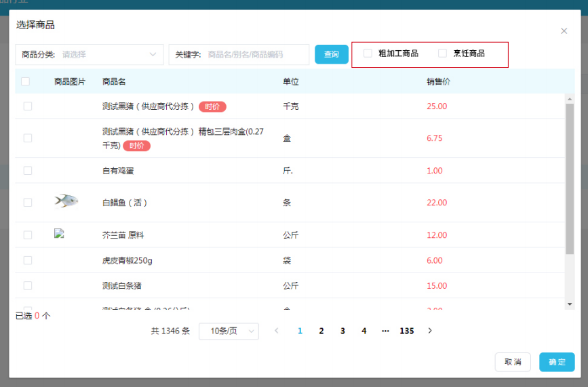Click the price 15.00
The width and height of the screenshot is (588, 387).
tap(437, 286)
